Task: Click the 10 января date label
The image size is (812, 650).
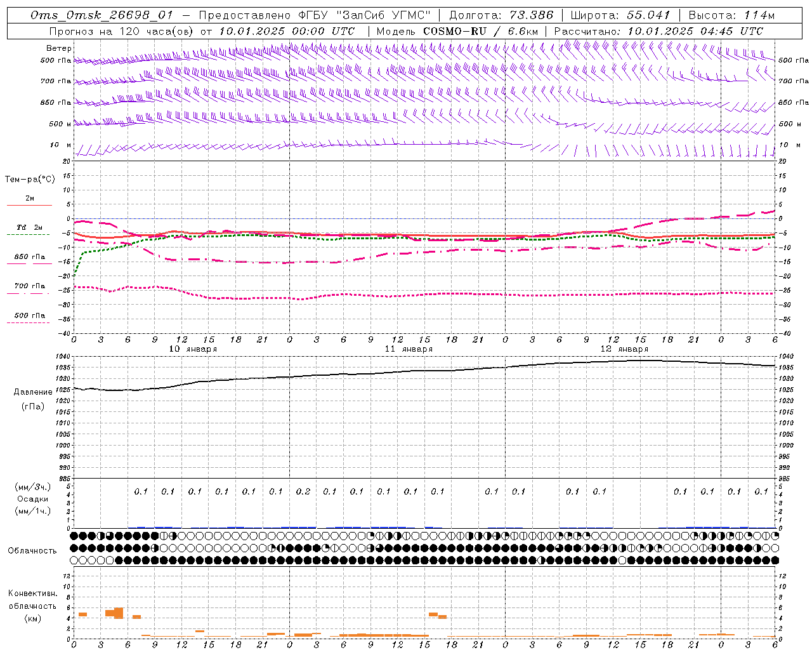Action: (x=193, y=349)
